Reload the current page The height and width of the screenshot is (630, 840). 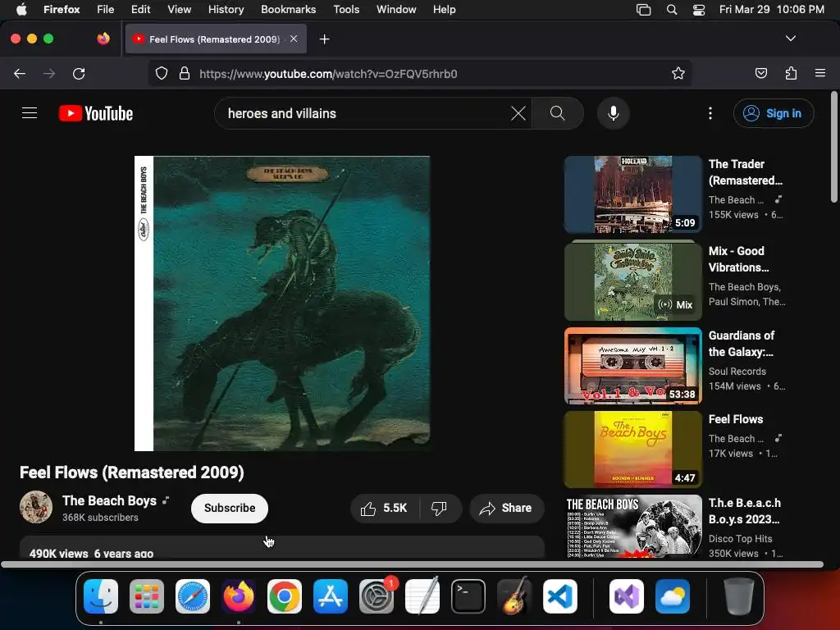(x=79, y=73)
